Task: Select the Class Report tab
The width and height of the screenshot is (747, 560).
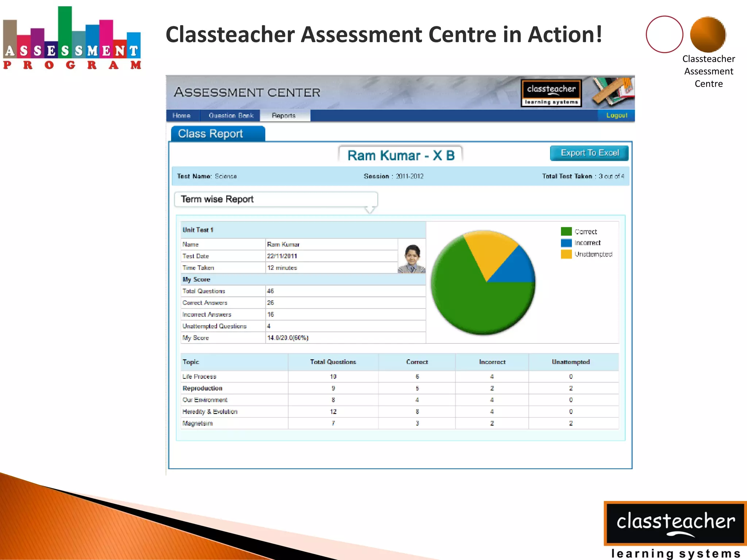Action: 218,134
